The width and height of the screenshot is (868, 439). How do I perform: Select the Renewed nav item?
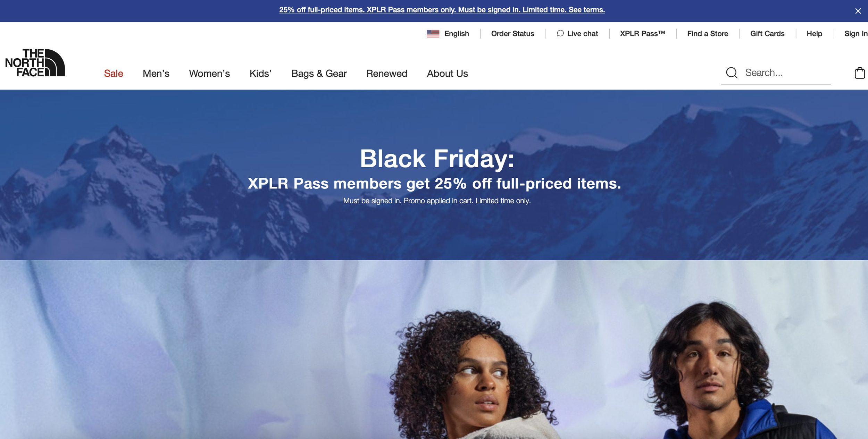386,74
